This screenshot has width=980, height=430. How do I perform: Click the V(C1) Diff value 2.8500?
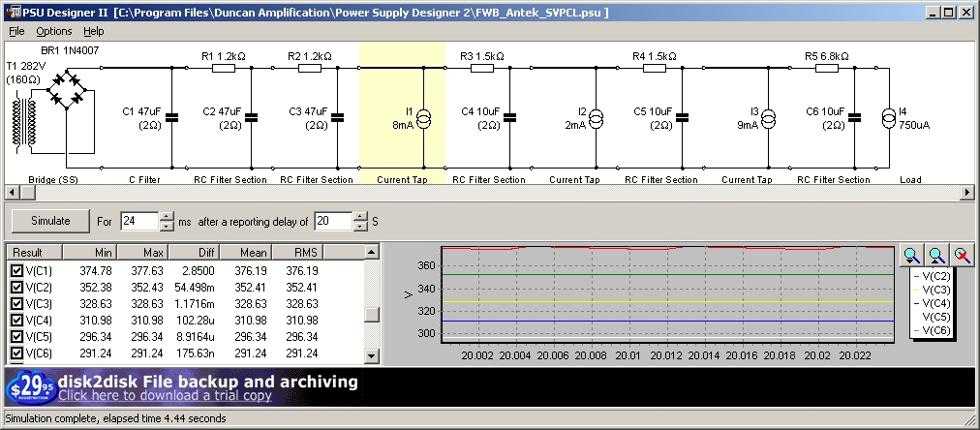(x=199, y=271)
